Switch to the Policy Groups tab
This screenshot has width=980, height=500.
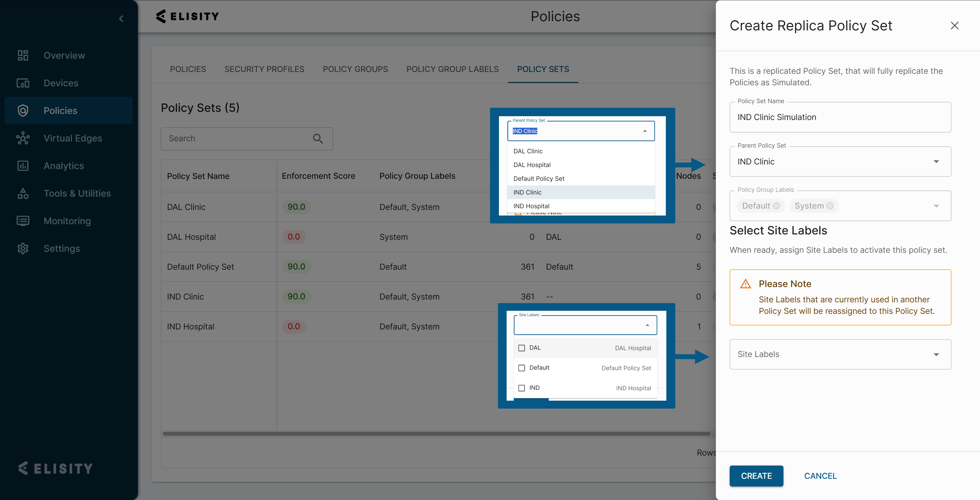(355, 69)
